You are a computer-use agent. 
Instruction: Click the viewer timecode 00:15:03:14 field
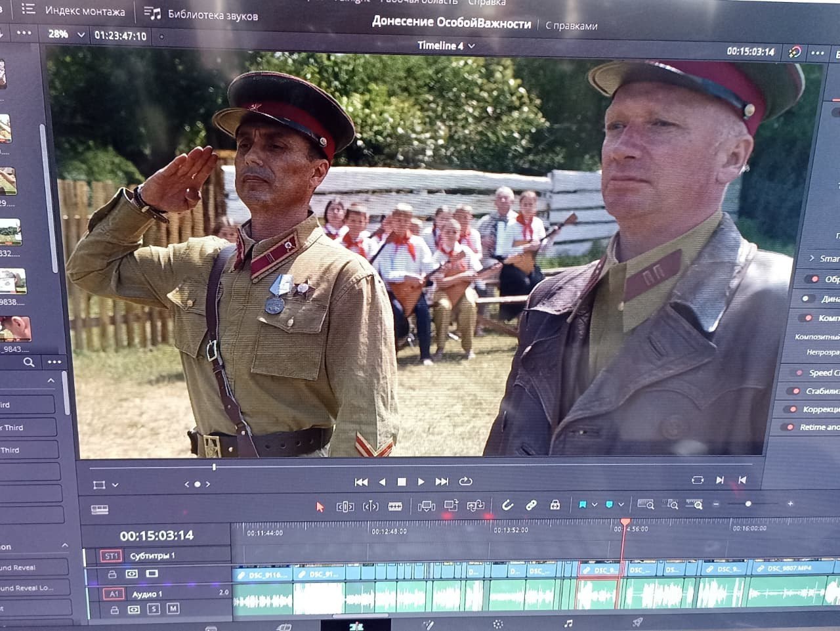(x=750, y=51)
